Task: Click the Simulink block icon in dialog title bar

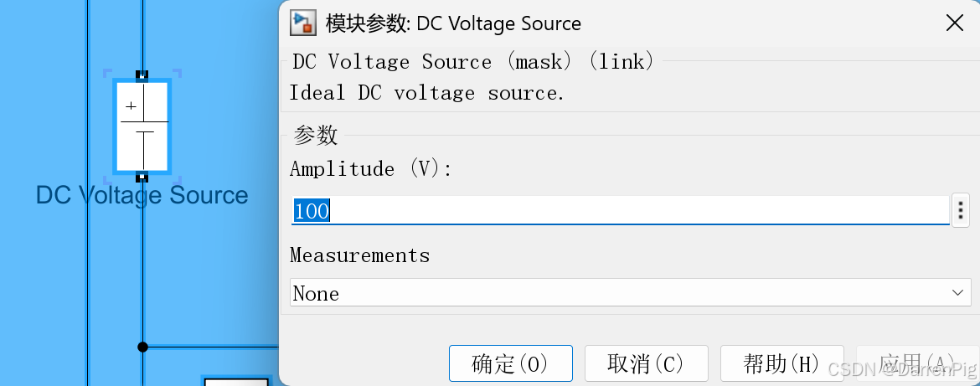Action: point(303,23)
